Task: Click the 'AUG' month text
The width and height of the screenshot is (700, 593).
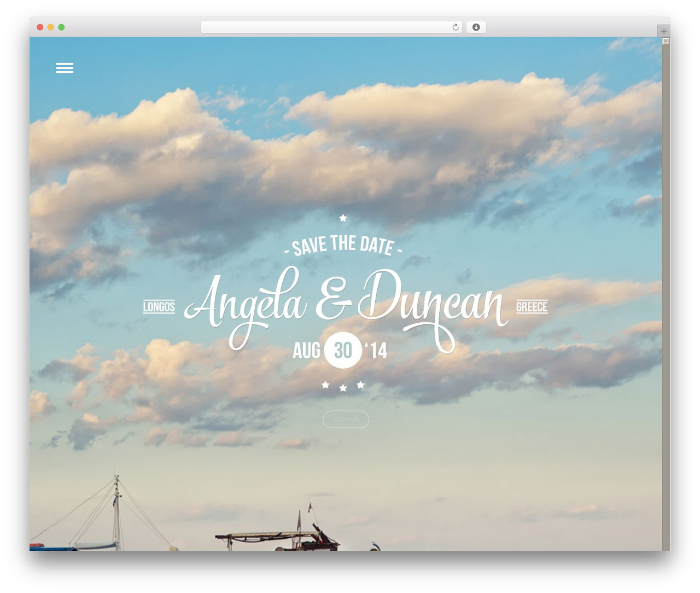Action: 306,351
